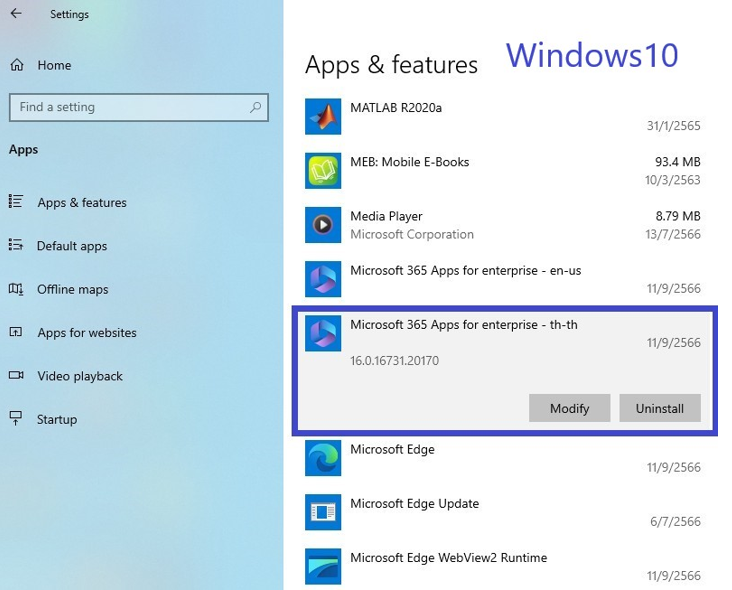The image size is (732, 590).
Task: Open the Home settings page
Action: tap(54, 65)
